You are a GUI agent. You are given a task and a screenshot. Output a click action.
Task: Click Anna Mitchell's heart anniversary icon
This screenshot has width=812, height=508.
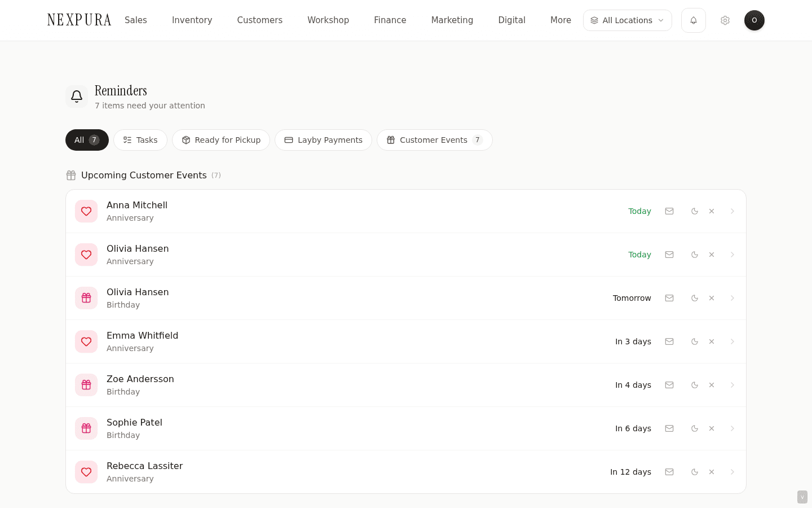(x=86, y=211)
